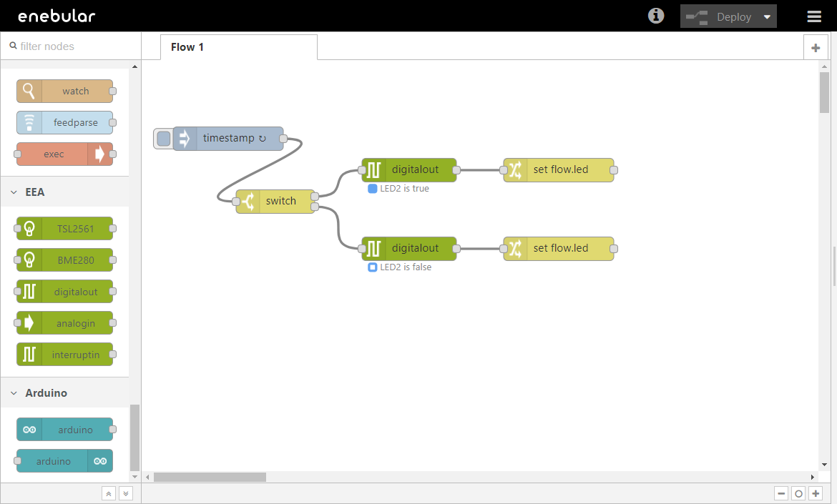Select the feedparse node in palette
This screenshot has height=504, width=837.
(65, 123)
